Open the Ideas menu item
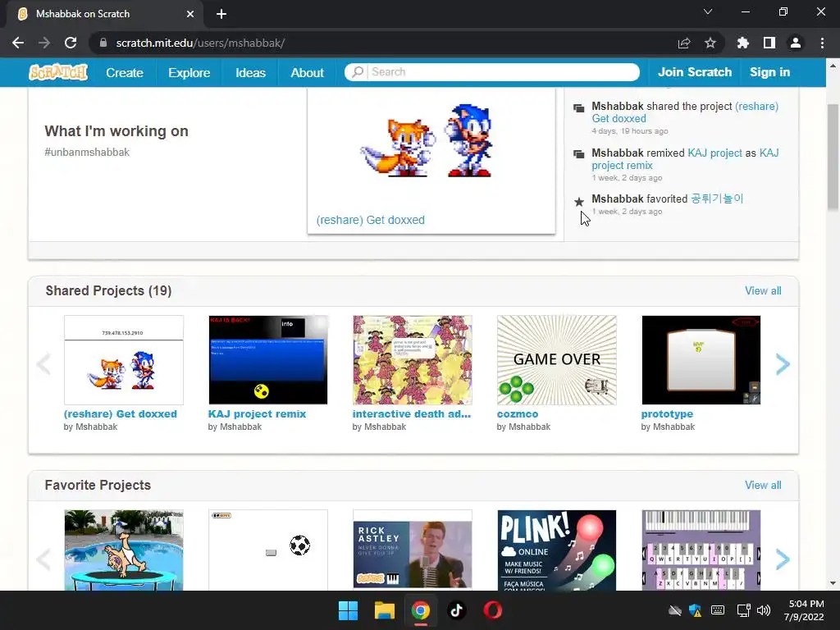Image resolution: width=840 pixels, height=630 pixels. point(250,72)
